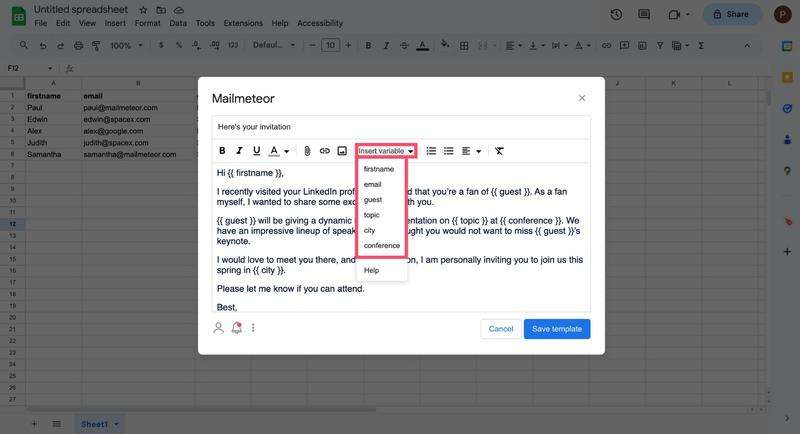Image resolution: width=800 pixels, height=434 pixels.
Task: Click the attachment paperclip icon
Action: 307,151
